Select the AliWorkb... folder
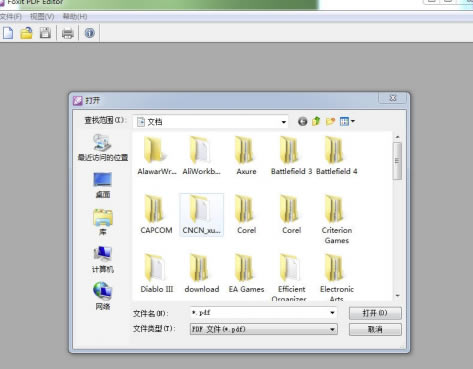This screenshot has height=369, width=473. coord(201,156)
